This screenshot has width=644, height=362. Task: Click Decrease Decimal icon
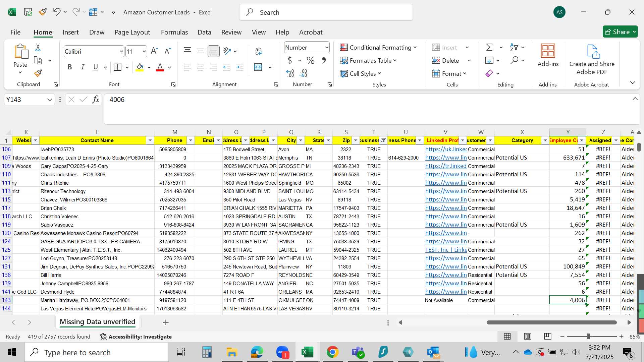tap(304, 73)
